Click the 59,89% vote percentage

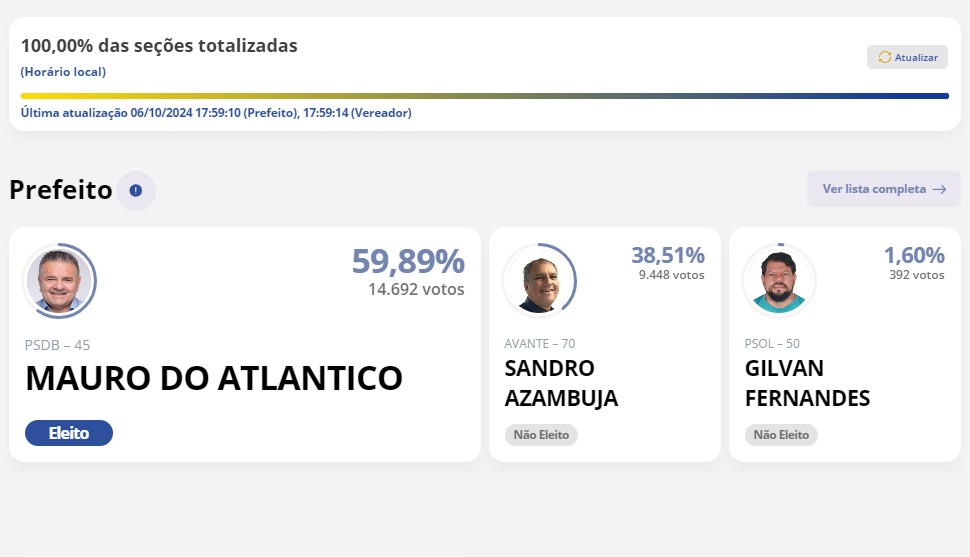408,261
